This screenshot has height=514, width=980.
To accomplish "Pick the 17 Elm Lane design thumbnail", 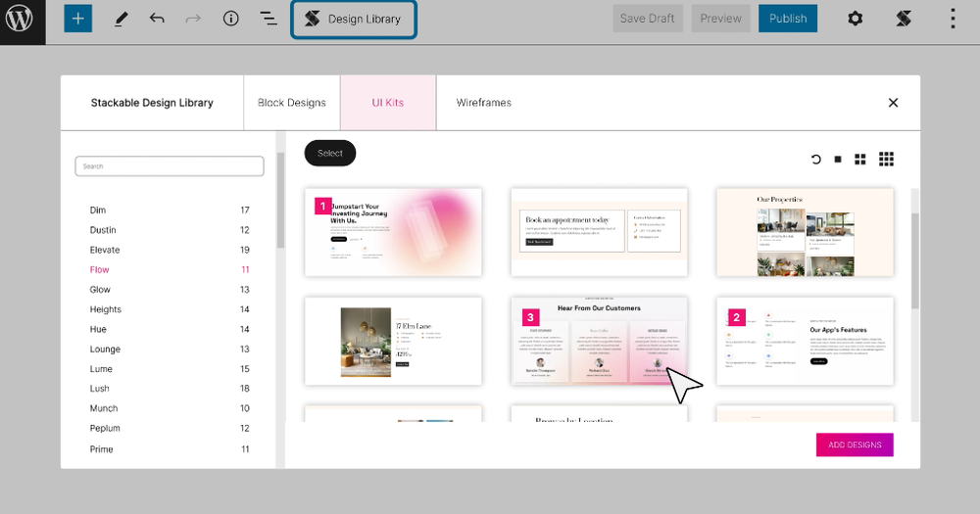I will (x=393, y=341).
